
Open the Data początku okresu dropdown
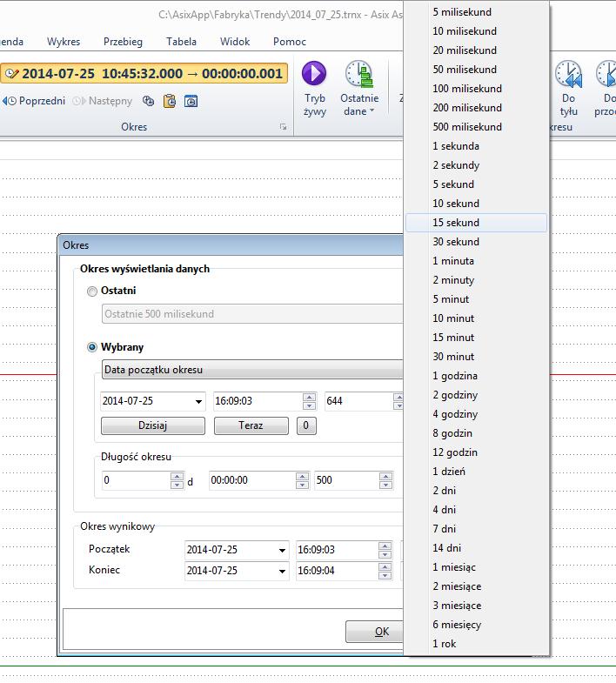(x=252, y=370)
